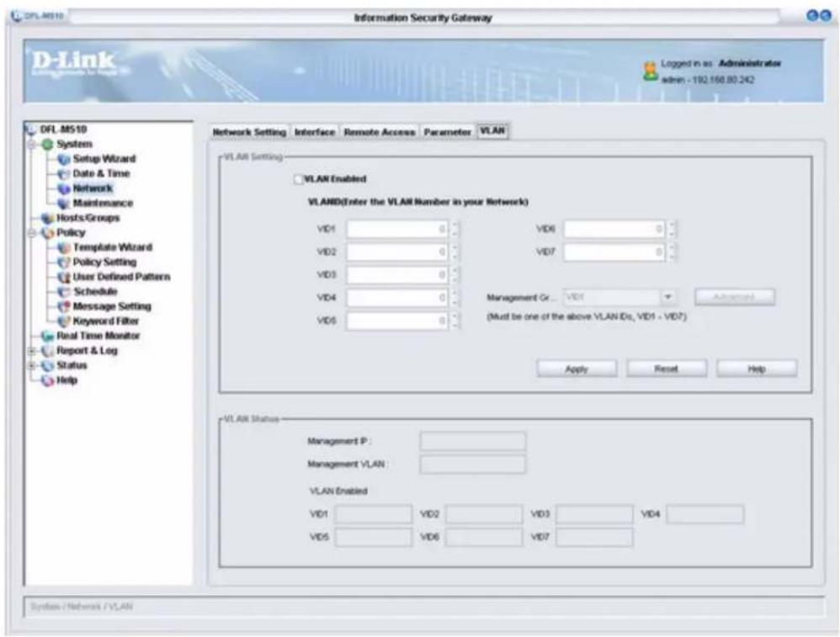Click the VID2 spinner arrows
This screenshot has width=840, height=637.
point(455,252)
